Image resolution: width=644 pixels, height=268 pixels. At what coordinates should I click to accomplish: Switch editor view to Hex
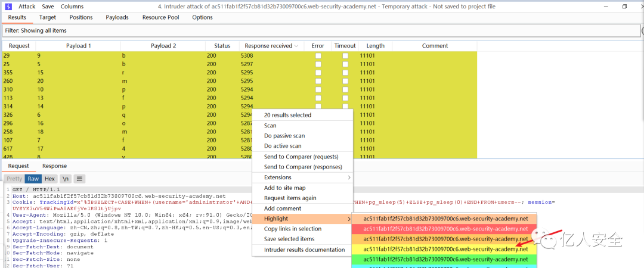(49, 179)
